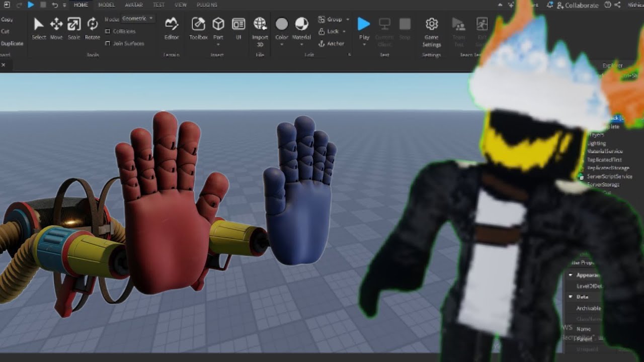Viewport: 644px width, 362px height.
Task: Open the UI insert tool
Action: tap(238, 24)
